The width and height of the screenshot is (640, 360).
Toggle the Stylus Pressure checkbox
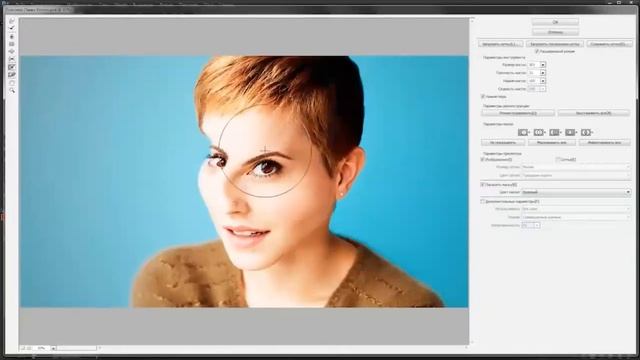[x=483, y=96]
